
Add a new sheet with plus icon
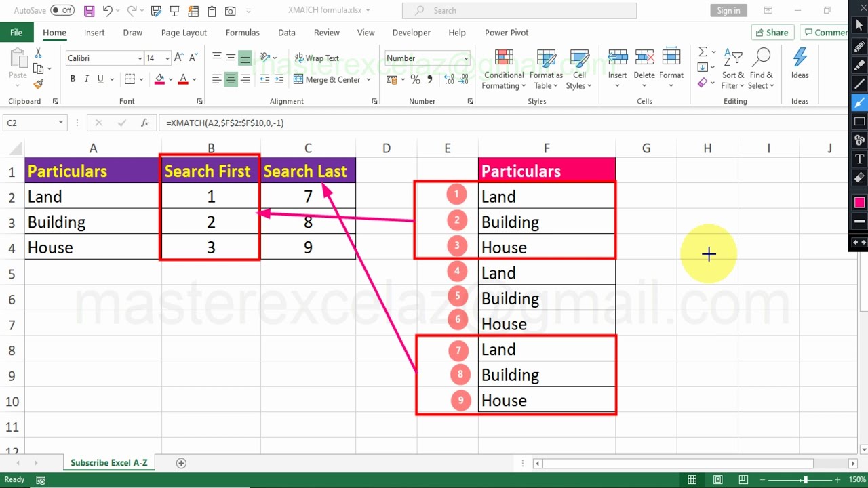coord(181,463)
